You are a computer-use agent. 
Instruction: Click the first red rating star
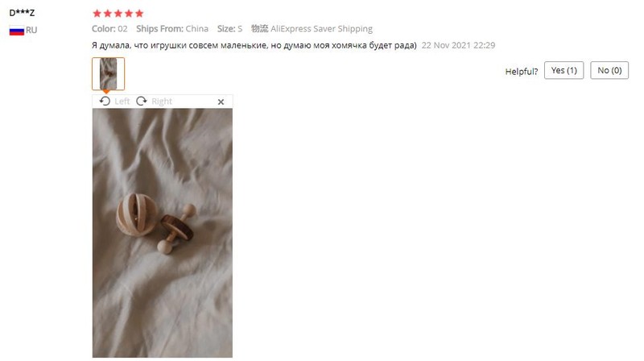click(97, 14)
